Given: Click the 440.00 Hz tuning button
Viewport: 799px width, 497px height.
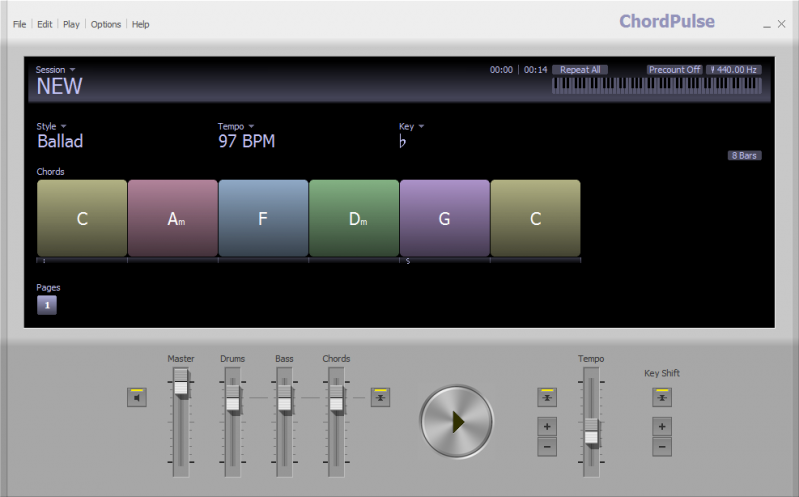Looking at the screenshot, I should (734, 70).
